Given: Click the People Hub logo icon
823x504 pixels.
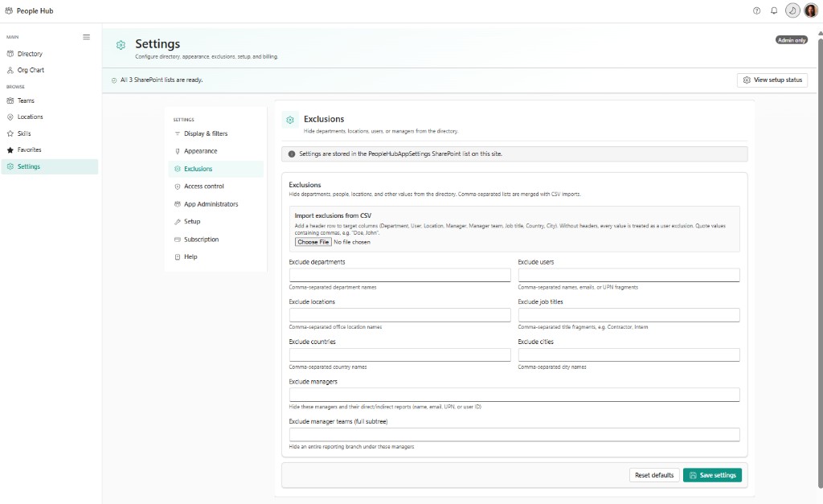Looking at the screenshot, I should (x=9, y=10).
